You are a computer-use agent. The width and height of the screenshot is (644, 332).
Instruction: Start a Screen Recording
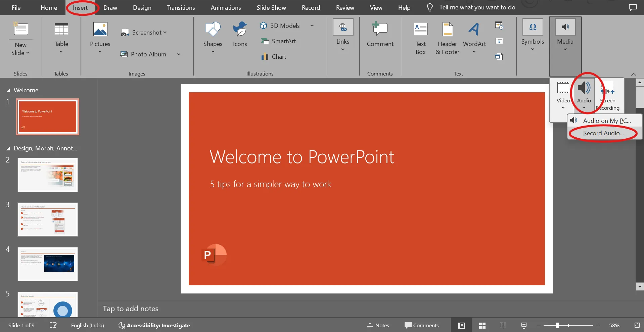click(x=608, y=96)
